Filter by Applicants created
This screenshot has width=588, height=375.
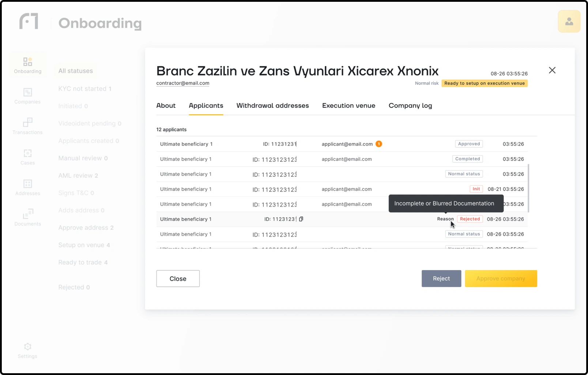pyautogui.click(x=88, y=141)
